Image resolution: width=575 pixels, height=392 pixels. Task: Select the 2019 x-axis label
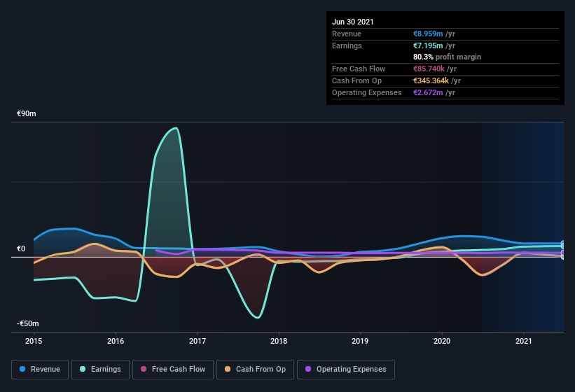360,341
